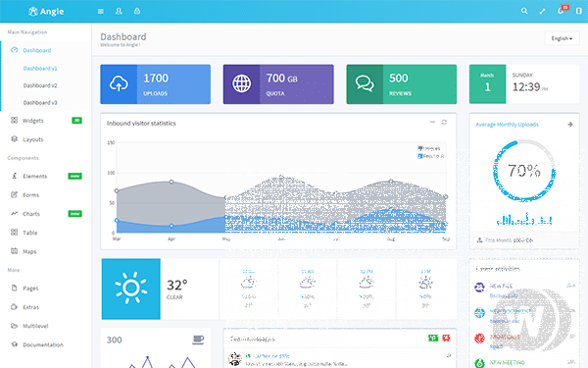
Task: Click the cloud upload icon on the Uploads card
Action: pos(119,83)
